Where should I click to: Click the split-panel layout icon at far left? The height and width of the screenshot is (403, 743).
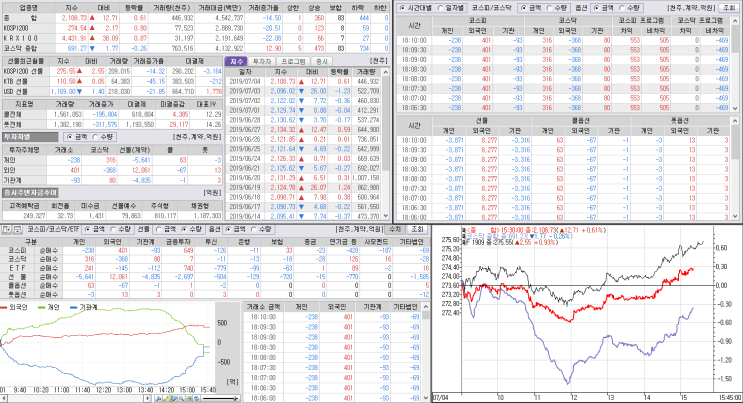coord(7,229)
